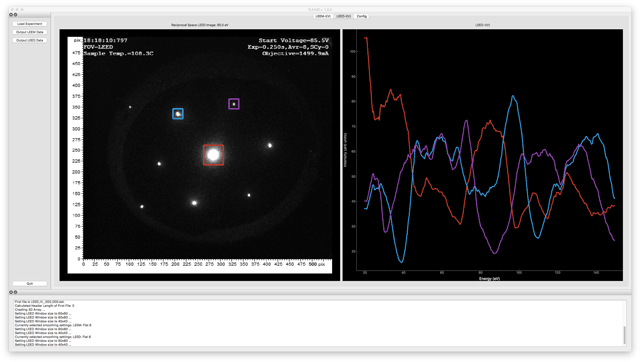Select the purple selection box on LEED image
Viewport: 640px width, 362px height.
(x=234, y=104)
